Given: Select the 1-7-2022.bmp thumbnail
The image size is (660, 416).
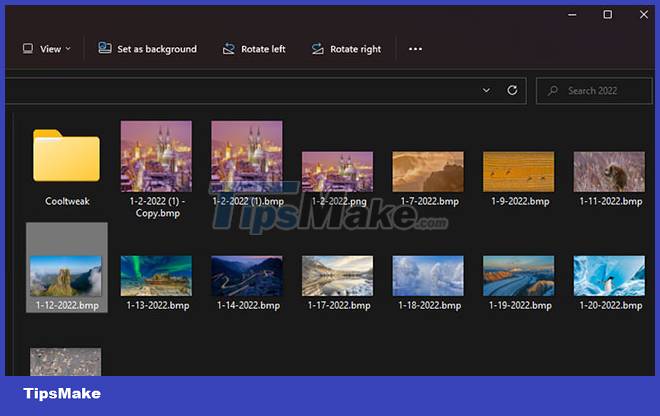Looking at the screenshot, I should pos(428,172).
